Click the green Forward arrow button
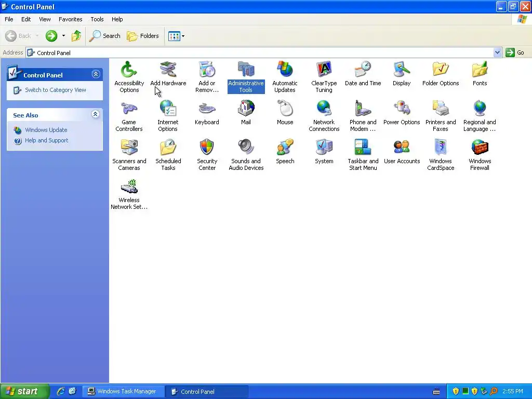Viewport: 532px width, 399px height. 51,36
